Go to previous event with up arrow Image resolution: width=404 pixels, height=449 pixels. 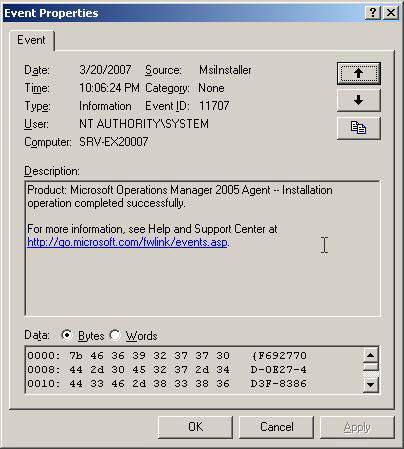pos(358,73)
